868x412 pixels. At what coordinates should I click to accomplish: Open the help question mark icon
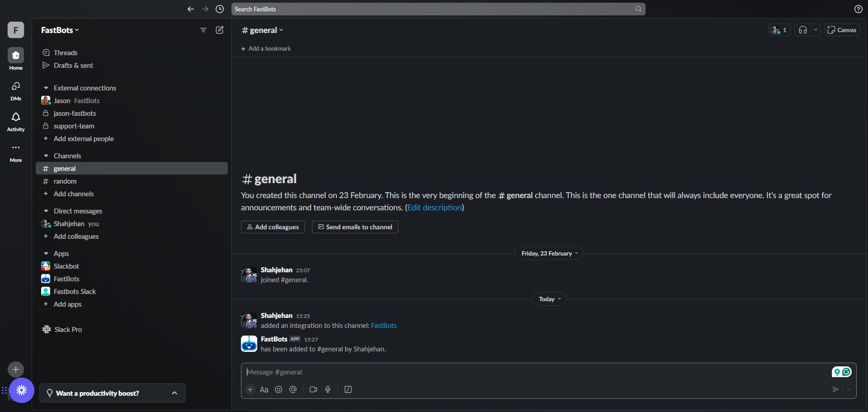coord(858,9)
